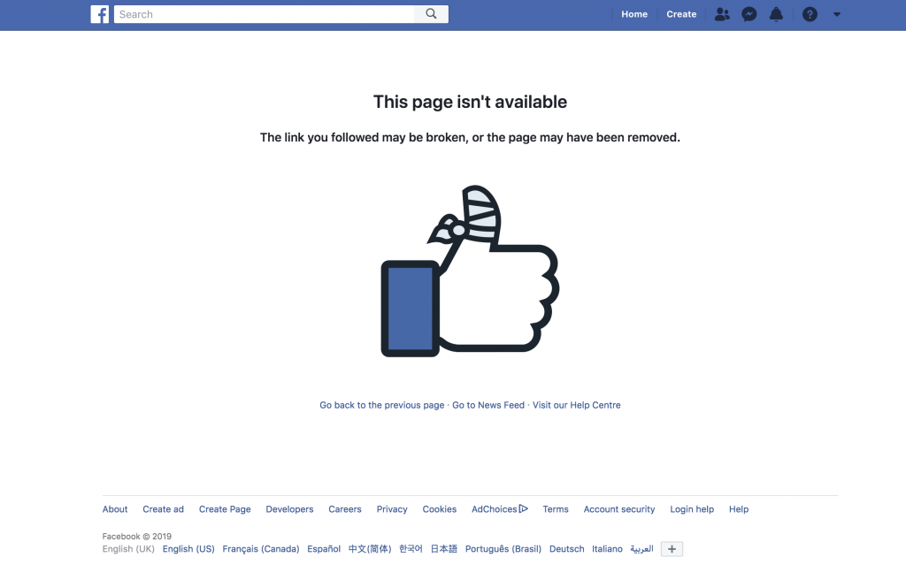The image size is (906, 588).
Task: Open the Messenger icon
Action: 749,14
